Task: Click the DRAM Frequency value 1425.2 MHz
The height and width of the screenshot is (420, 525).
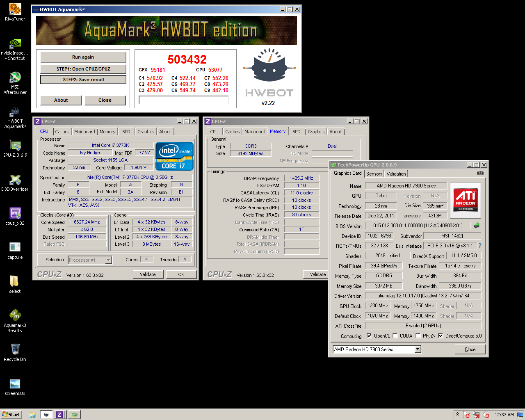Action: (x=301, y=178)
